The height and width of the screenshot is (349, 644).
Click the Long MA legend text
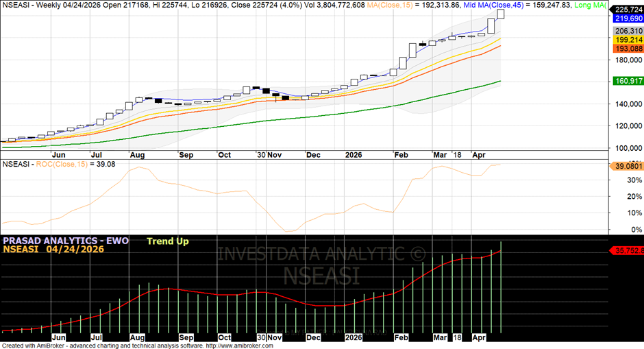tap(591, 5)
